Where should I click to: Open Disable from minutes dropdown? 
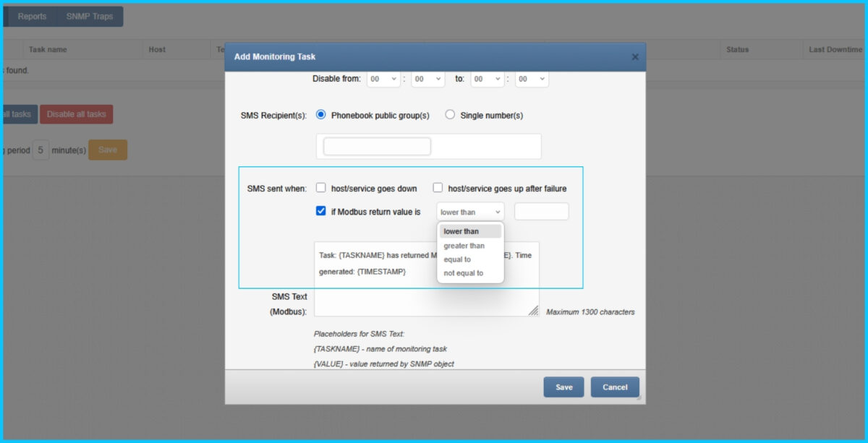point(427,79)
